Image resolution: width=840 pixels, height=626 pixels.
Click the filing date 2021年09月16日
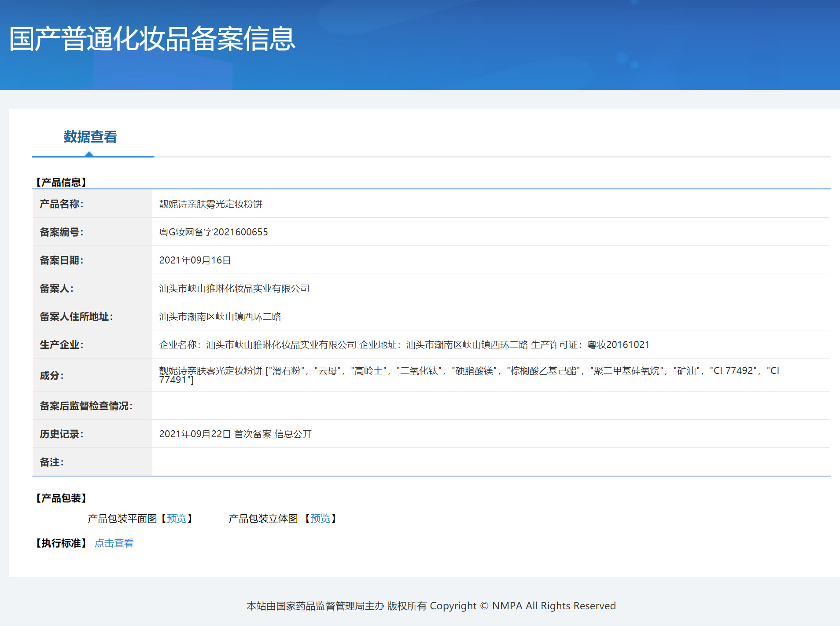coord(195,260)
